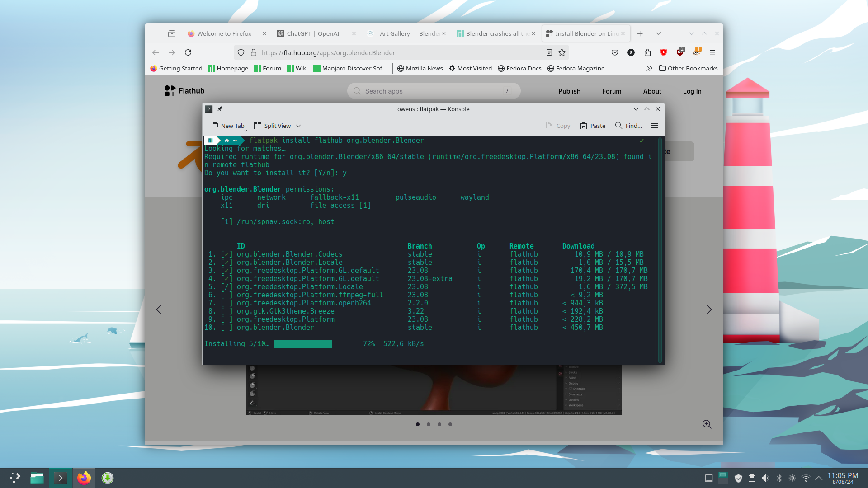Click the green download updater taskbar icon
Viewport: 868px width, 488px height.
click(108, 478)
